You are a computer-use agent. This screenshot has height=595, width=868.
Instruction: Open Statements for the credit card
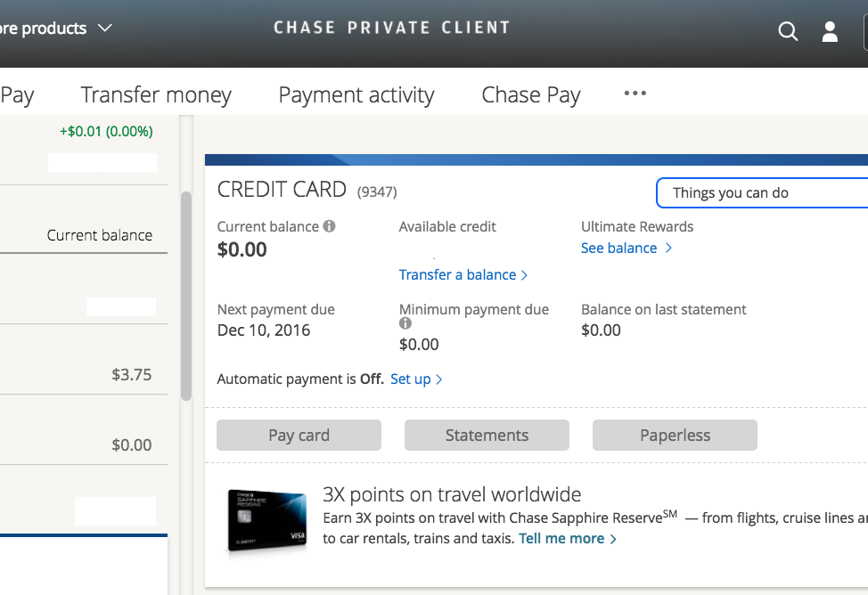point(487,435)
